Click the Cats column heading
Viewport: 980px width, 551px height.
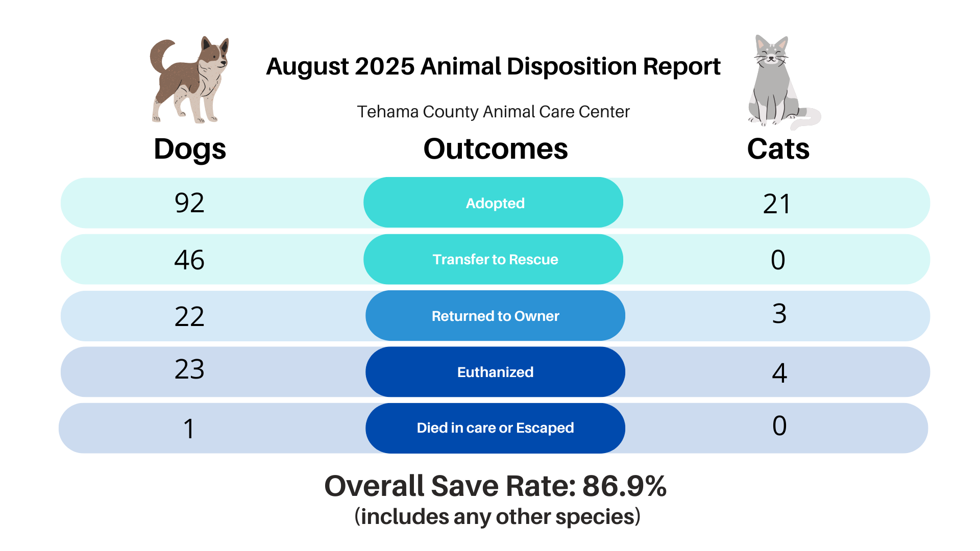pyautogui.click(x=778, y=149)
